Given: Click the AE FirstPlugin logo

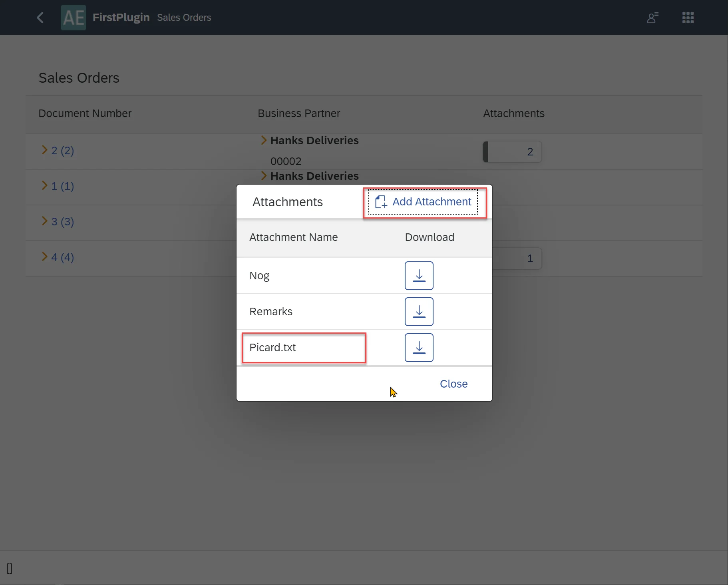Looking at the screenshot, I should coord(74,18).
